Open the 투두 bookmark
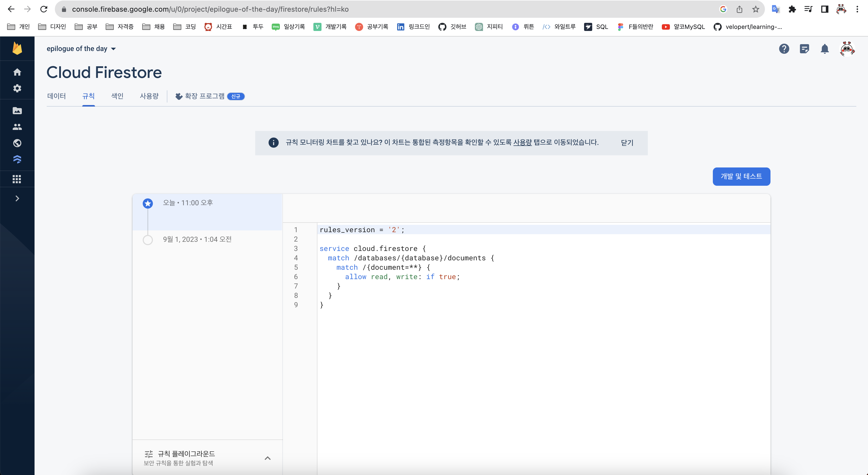Screen dimensions: 868x475 click(x=252, y=27)
